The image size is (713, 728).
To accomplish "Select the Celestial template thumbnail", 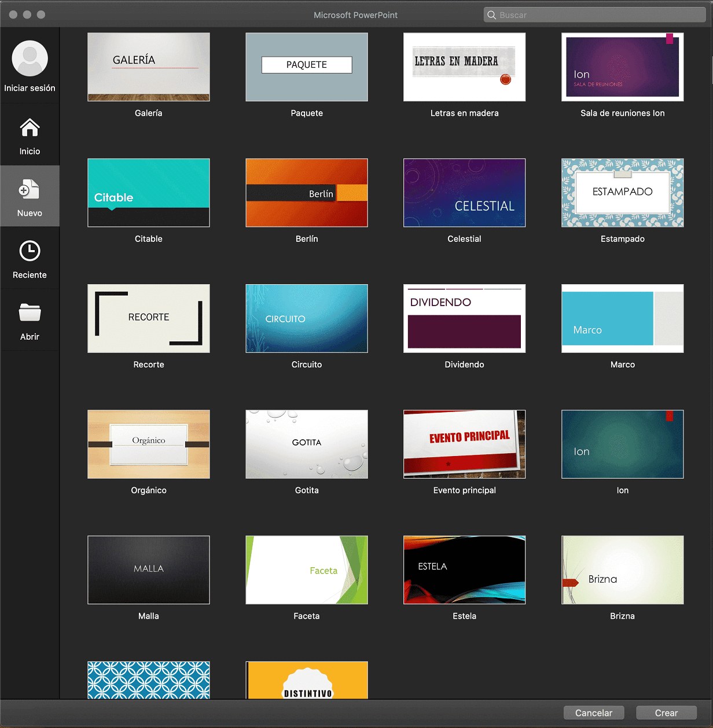I will tap(465, 193).
